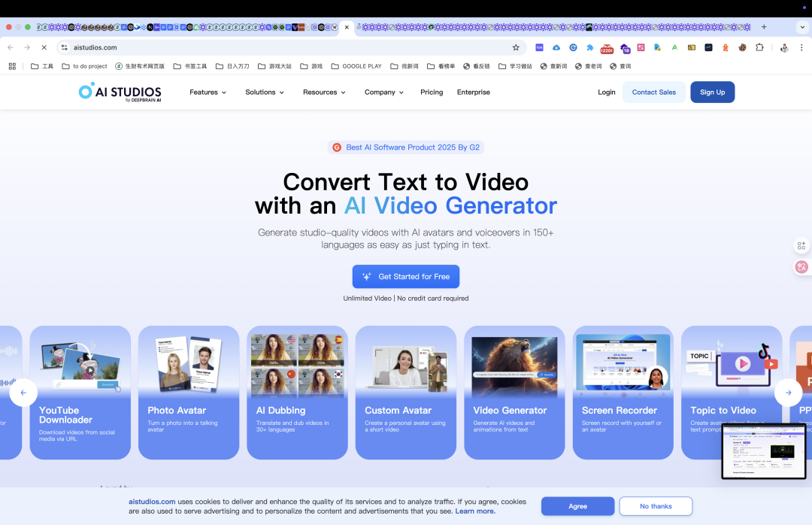
Task: Open the GOOGLE PLAY bookmark folder
Action: (x=356, y=66)
